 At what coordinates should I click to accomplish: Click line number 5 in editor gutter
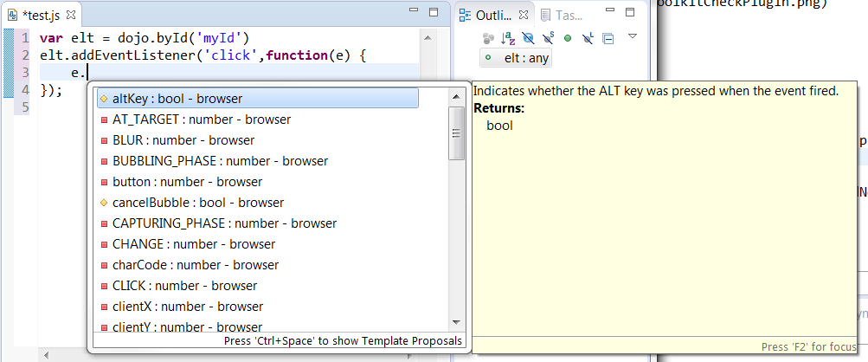click(x=25, y=107)
